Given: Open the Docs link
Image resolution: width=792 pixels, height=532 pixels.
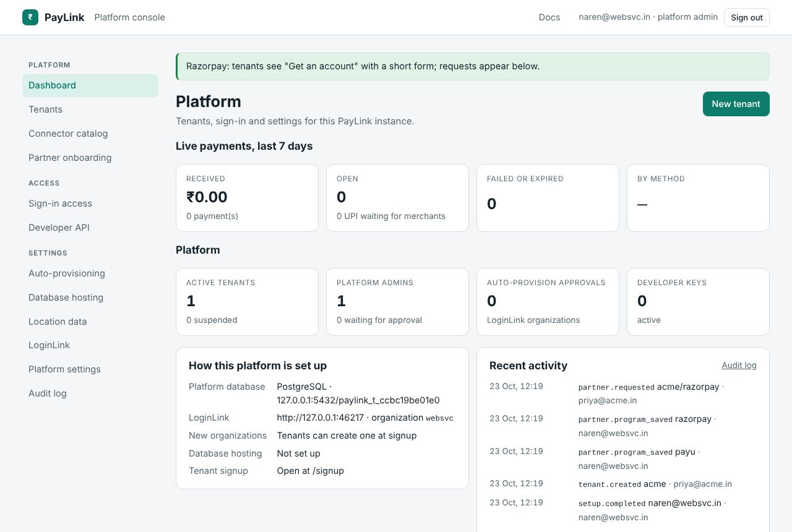Looking at the screenshot, I should (x=549, y=17).
